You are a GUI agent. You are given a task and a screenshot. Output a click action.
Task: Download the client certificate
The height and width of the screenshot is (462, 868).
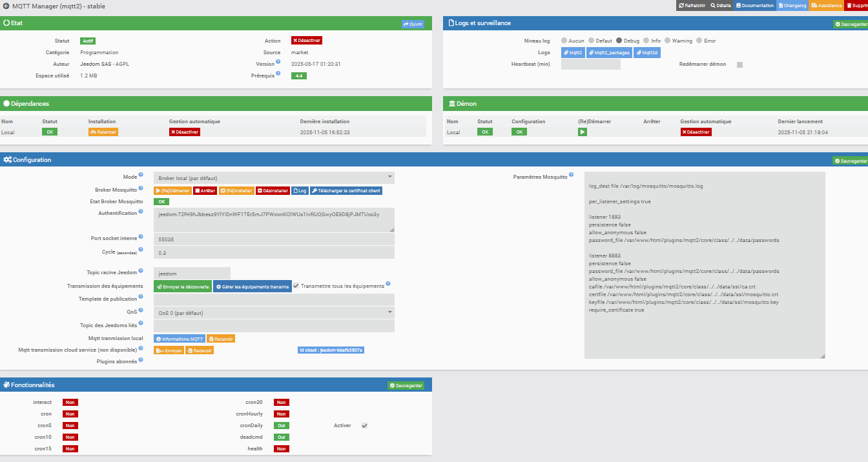346,191
